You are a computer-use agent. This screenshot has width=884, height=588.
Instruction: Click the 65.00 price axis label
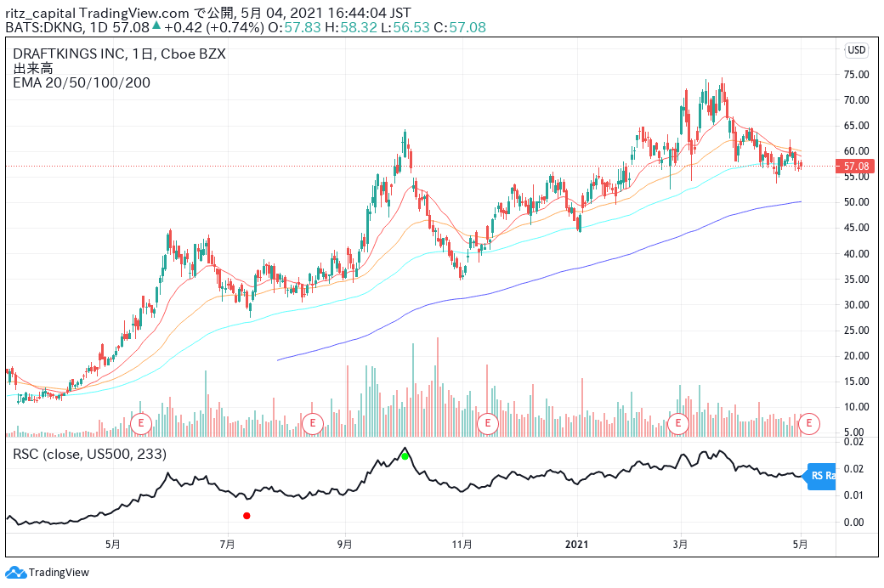click(x=857, y=126)
